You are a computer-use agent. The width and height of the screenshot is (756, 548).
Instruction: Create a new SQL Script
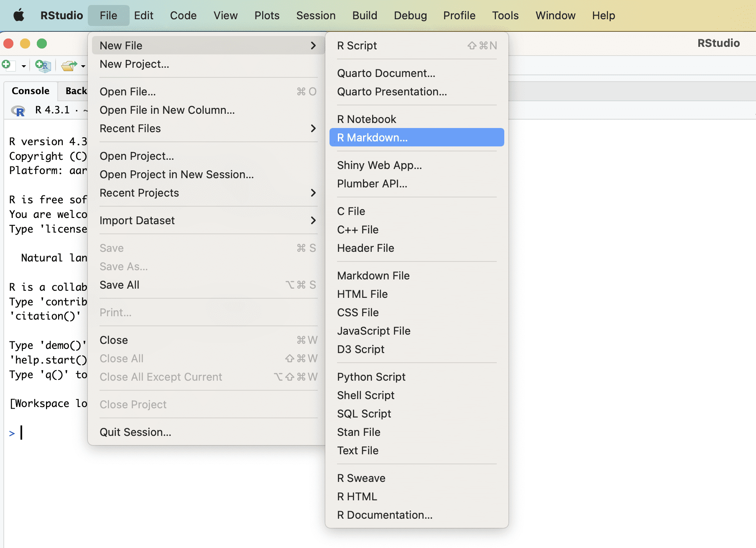(417, 414)
